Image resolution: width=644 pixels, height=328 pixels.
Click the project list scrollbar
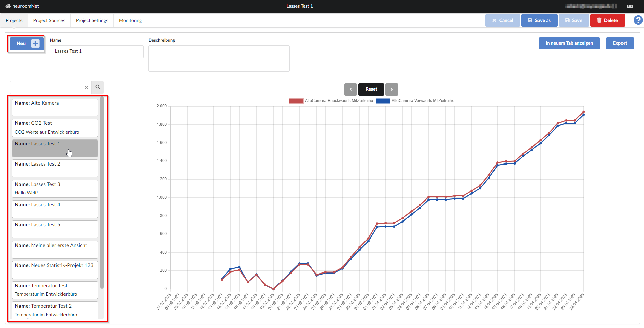(x=102, y=192)
